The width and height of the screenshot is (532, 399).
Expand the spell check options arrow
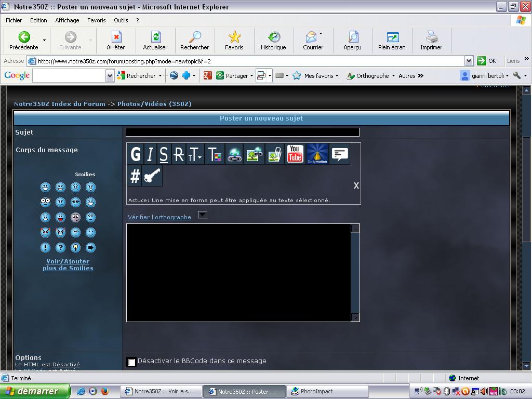[203, 215]
